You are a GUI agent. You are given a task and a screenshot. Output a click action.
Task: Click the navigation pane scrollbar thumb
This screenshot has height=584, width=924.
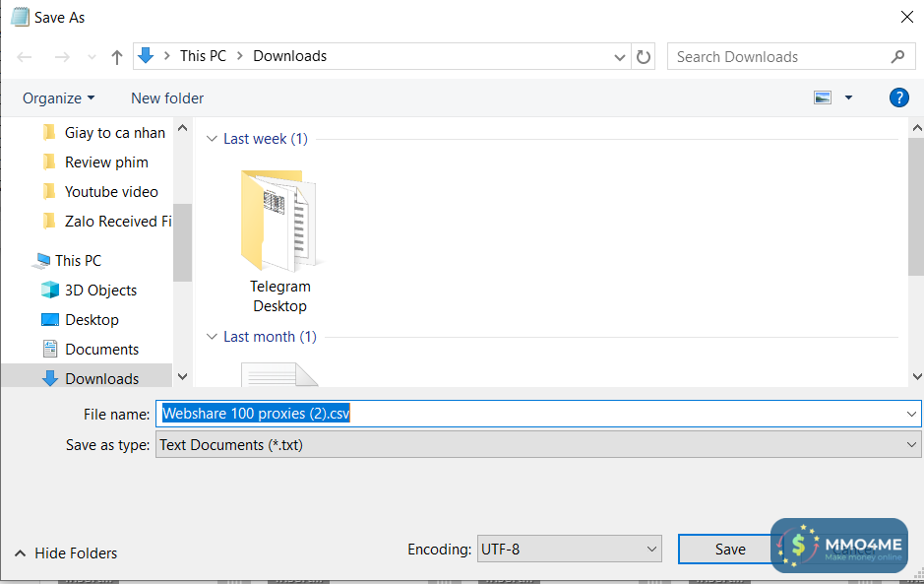182,242
